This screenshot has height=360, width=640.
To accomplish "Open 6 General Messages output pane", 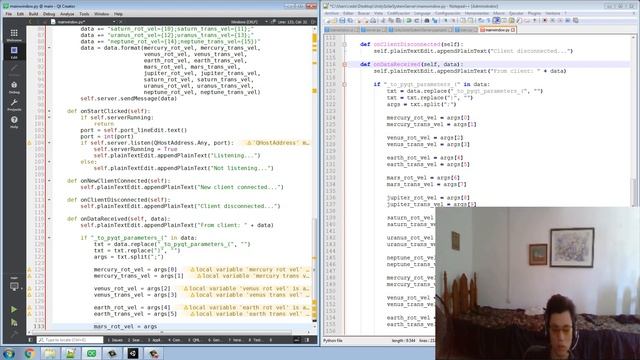I will click(215, 340).
